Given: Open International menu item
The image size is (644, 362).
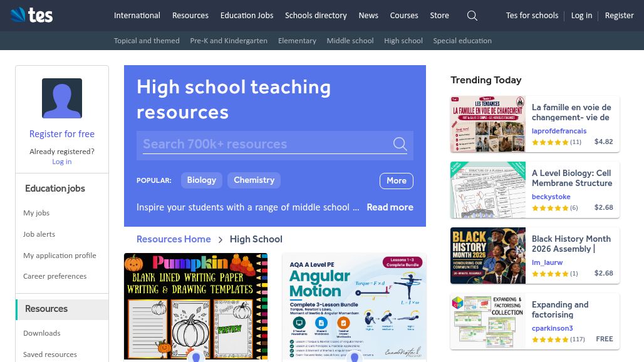Looking at the screenshot, I should pyautogui.click(x=137, y=15).
